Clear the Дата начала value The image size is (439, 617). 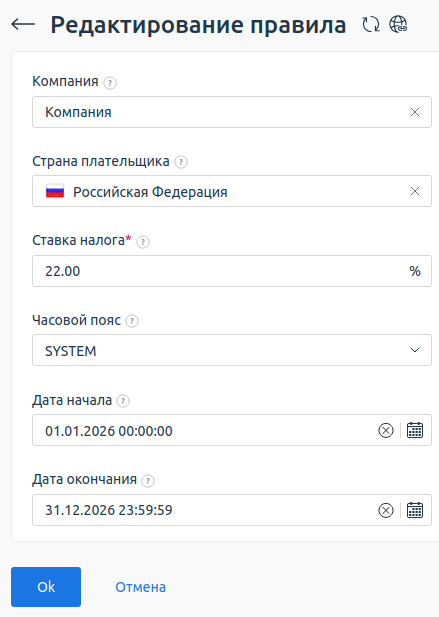(386, 430)
